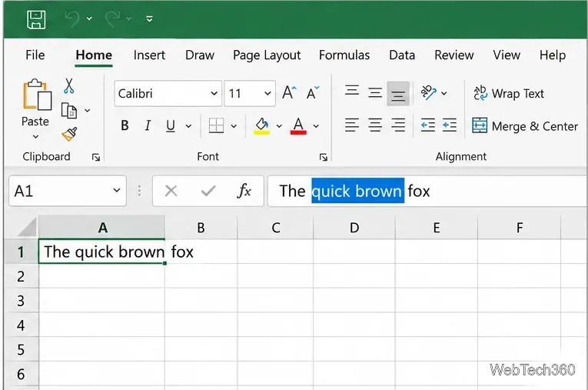Viewport: 588px width, 390px height.
Task: Open the Orientation options dropdown arrow
Action: pyautogui.click(x=444, y=93)
